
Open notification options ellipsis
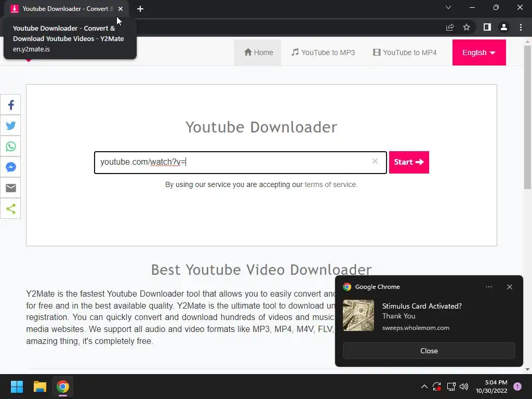[488, 287]
